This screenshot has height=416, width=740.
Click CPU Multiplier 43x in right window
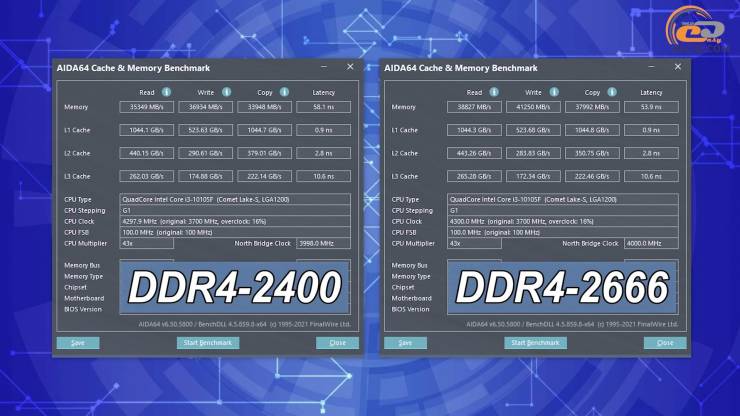click(x=474, y=244)
